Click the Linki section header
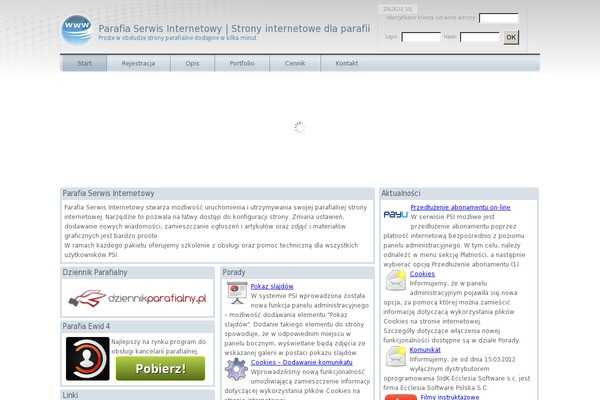 point(70,395)
